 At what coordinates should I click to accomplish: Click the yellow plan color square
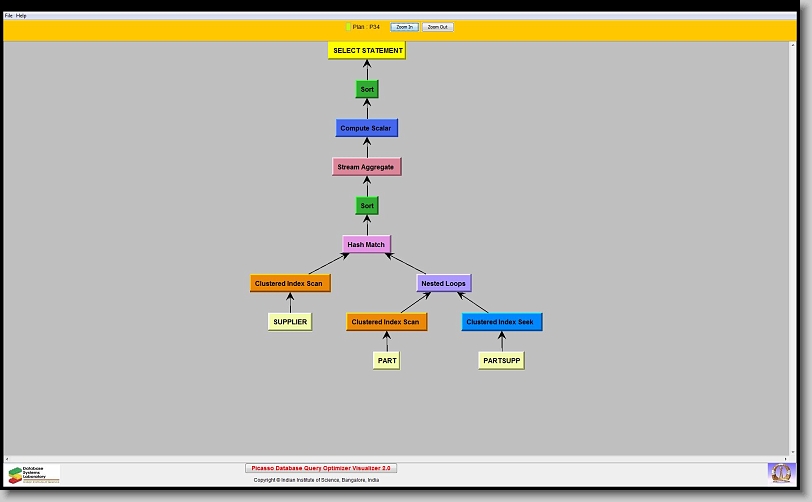click(348, 27)
